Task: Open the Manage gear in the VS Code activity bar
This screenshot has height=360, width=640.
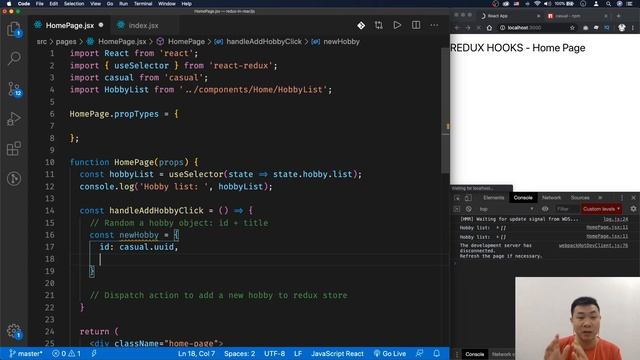Action: (x=14, y=331)
